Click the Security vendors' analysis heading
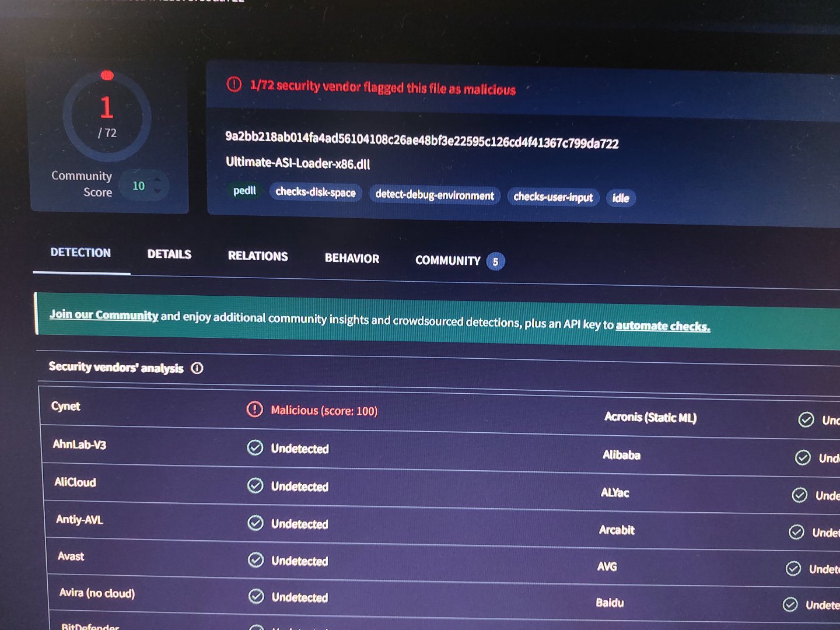 (116, 367)
